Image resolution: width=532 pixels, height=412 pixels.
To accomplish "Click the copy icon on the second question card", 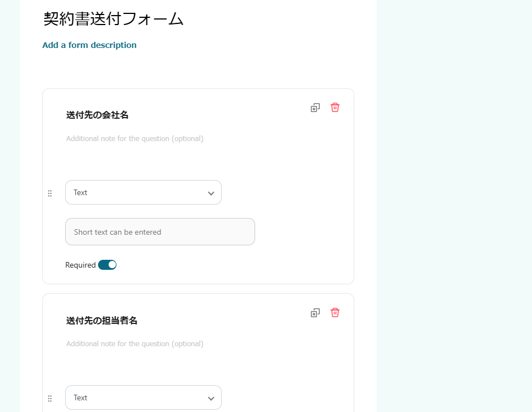I will point(315,313).
